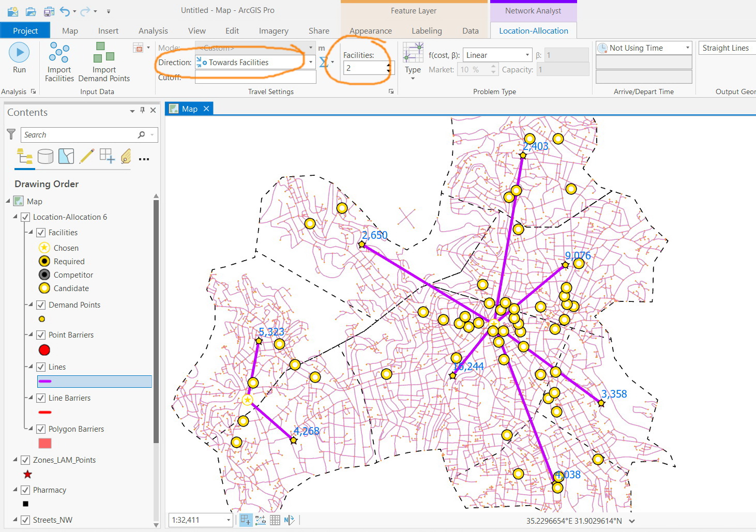Open the Travel Settings dialog launcher
The height and width of the screenshot is (532, 756).
click(x=391, y=92)
